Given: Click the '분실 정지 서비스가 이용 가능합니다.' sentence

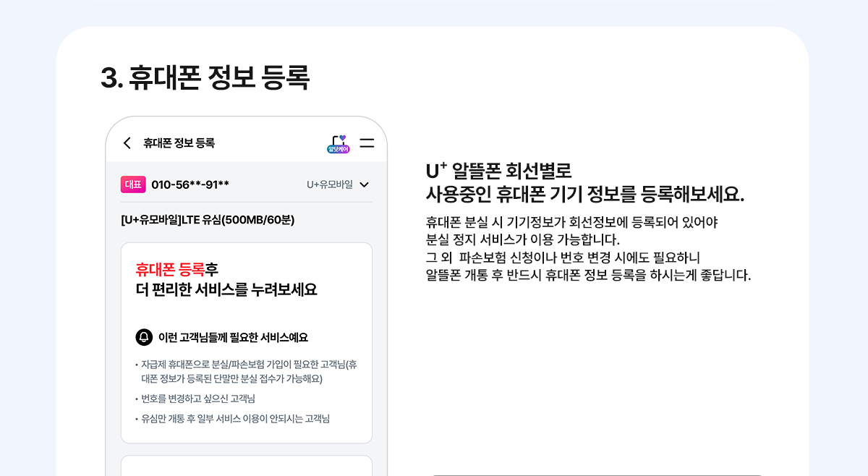Looking at the screenshot, I should click(523, 239).
